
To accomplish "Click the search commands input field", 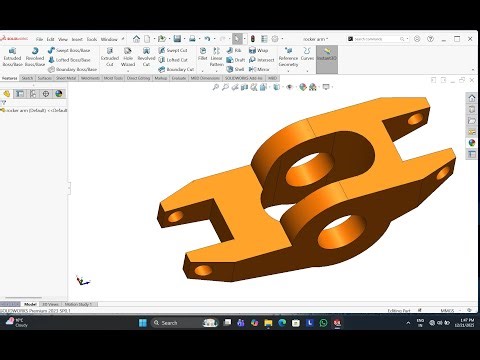I will pos(377,39).
